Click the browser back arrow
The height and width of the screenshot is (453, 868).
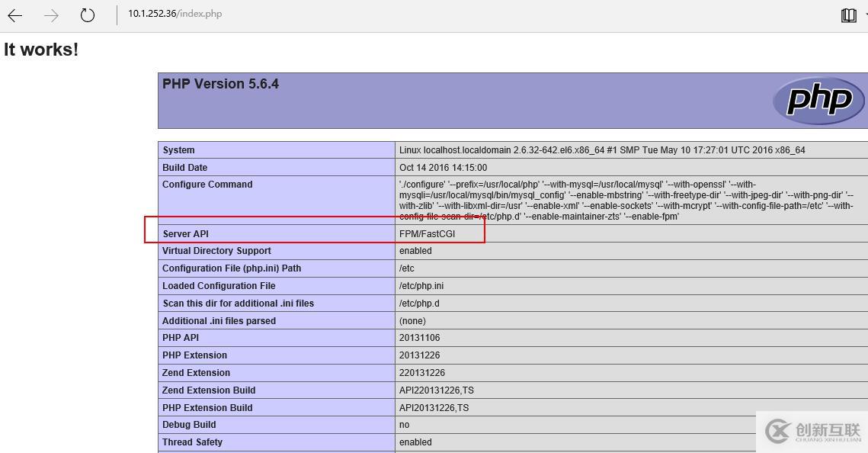coord(14,14)
